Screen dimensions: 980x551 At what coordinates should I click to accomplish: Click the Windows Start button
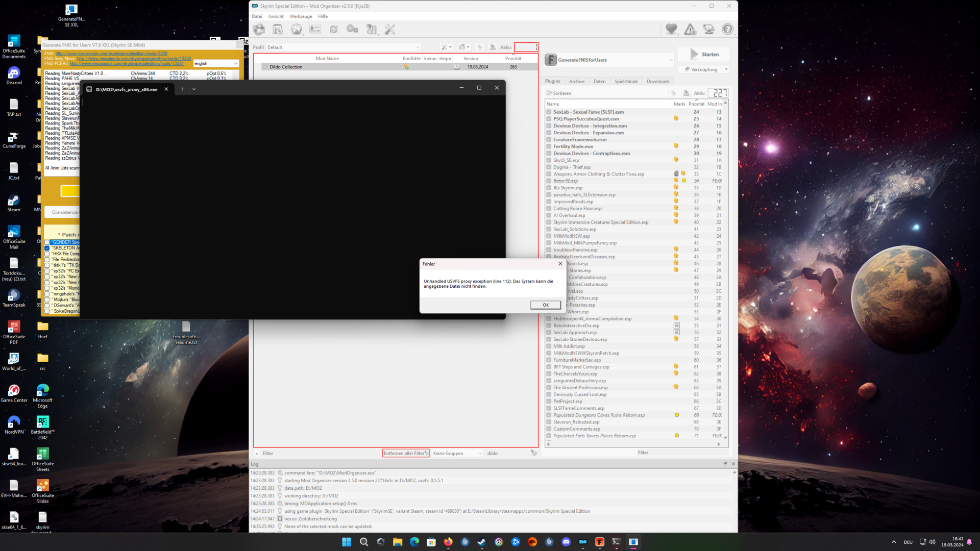[x=347, y=542]
